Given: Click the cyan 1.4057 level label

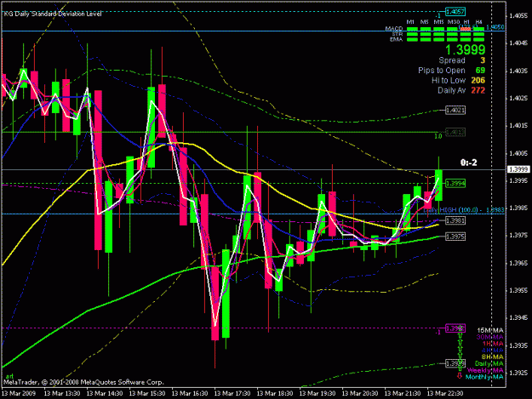Looking at the screenshot, I should [455, 12].
